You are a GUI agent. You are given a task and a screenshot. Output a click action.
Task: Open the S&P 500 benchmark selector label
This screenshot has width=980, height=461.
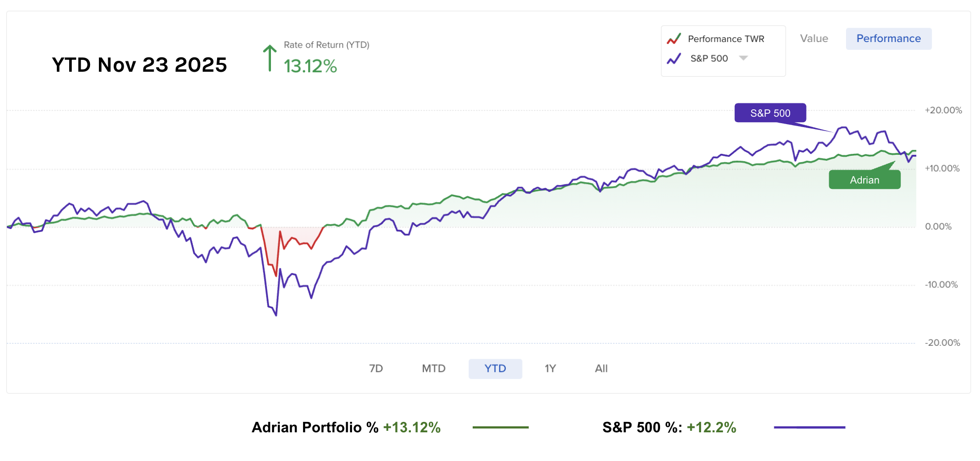pos(709,58)
